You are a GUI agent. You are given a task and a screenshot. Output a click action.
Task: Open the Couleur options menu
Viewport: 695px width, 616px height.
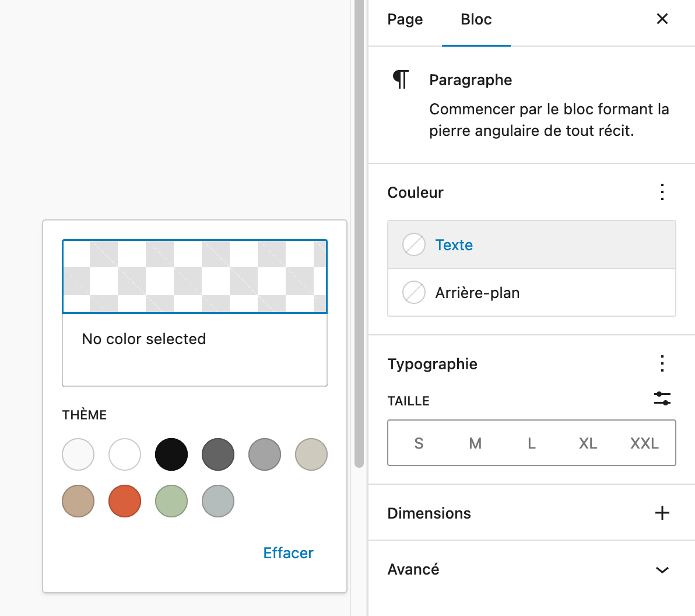[662, 192]
